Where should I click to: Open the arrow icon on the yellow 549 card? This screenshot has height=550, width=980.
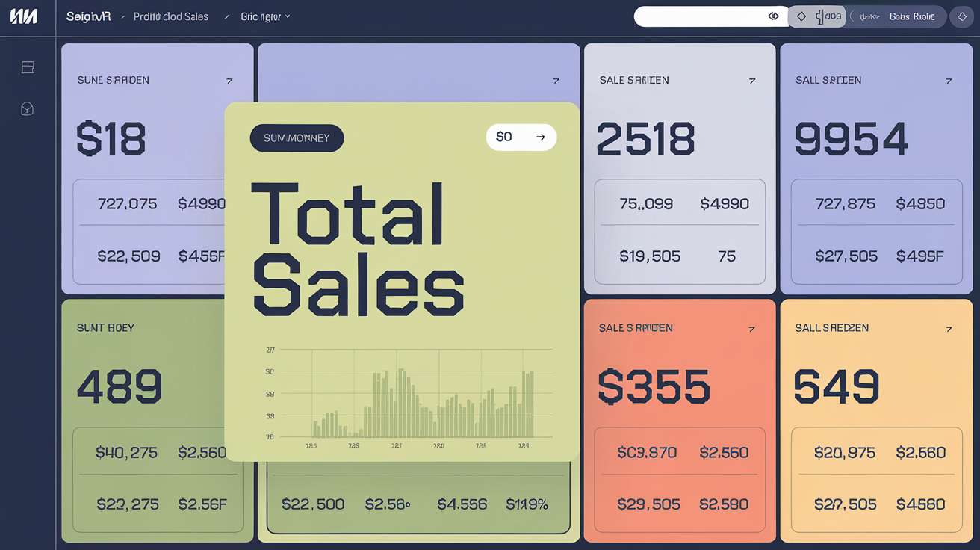coord(949,329)
